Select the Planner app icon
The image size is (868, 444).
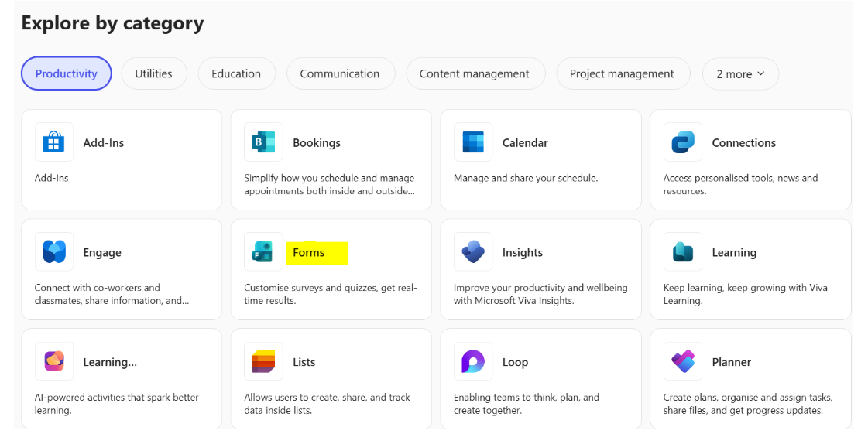click(x=683, y=362)
